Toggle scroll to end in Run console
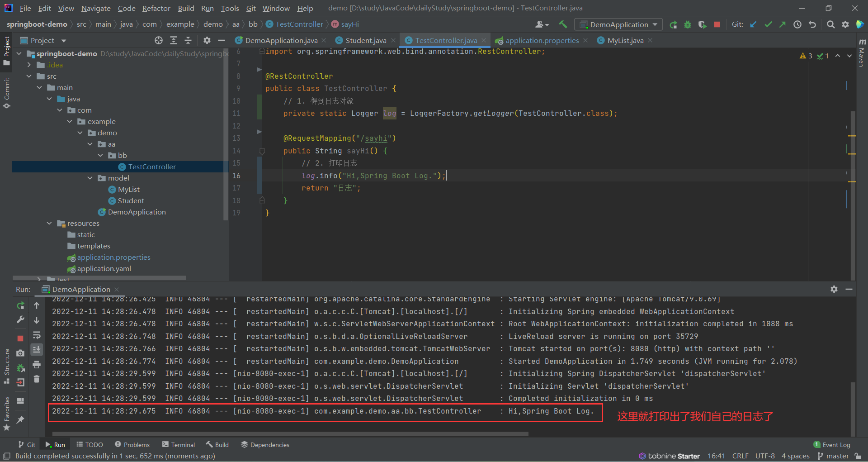 [x=37, y=349]
